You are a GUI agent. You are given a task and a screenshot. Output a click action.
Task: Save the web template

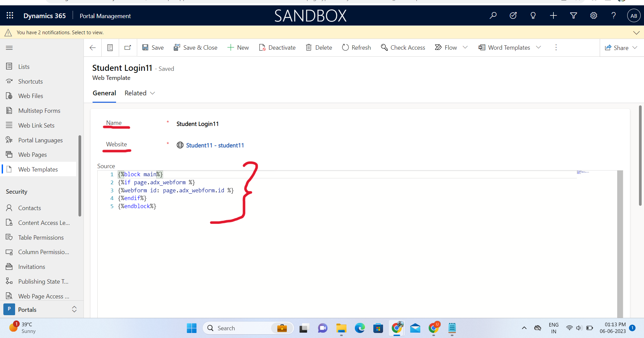153,48
